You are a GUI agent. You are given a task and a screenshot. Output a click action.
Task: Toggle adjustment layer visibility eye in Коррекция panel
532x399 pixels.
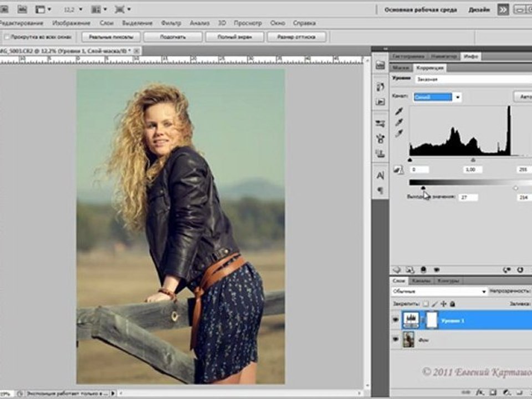pos(437,270)
